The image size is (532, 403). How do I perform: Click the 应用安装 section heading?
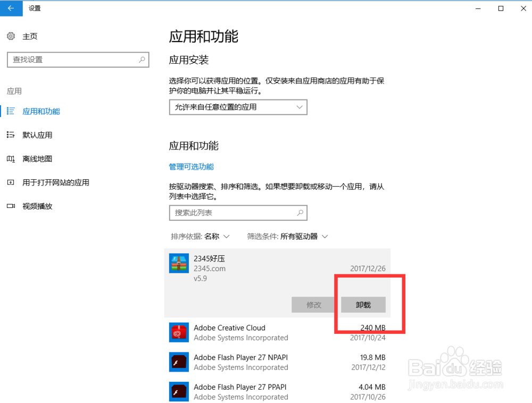(189, 60)
